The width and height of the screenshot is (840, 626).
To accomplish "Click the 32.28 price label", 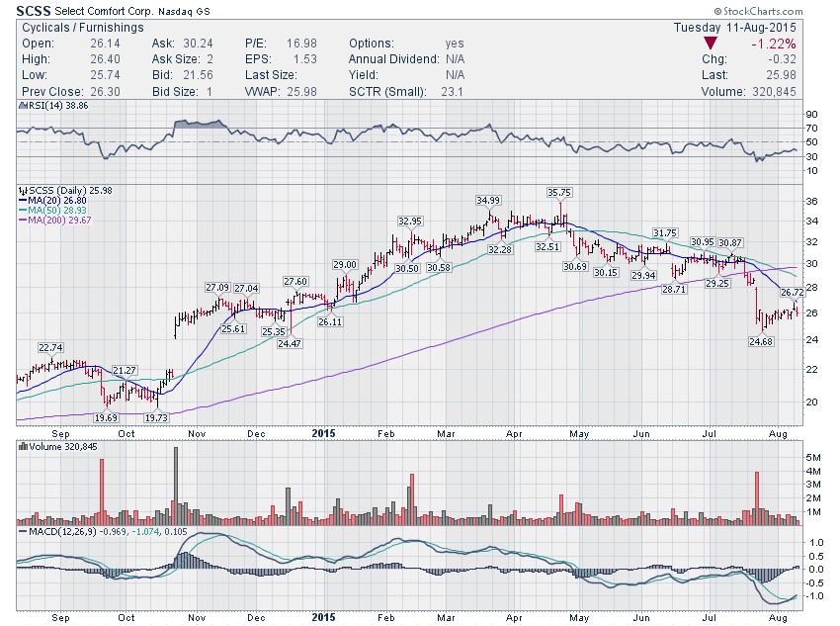I will tap(500, 249).
